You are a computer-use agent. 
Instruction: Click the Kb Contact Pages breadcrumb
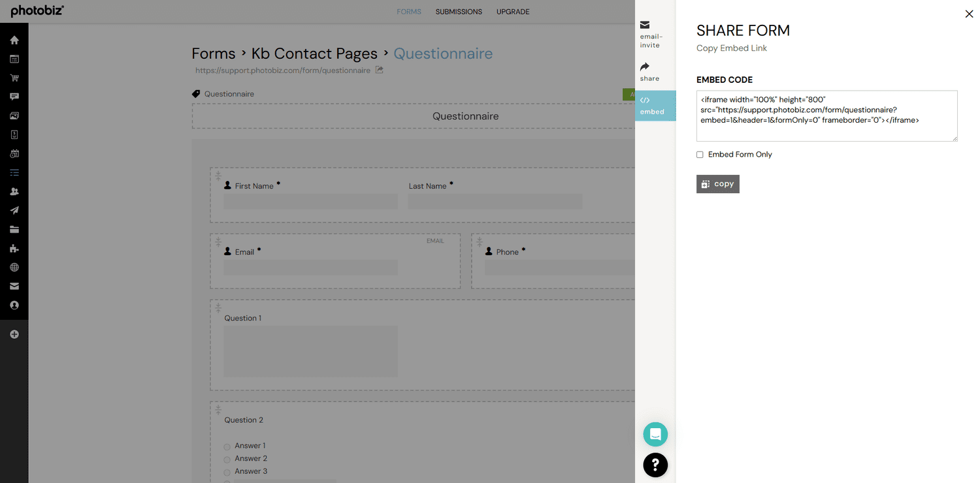314,54
